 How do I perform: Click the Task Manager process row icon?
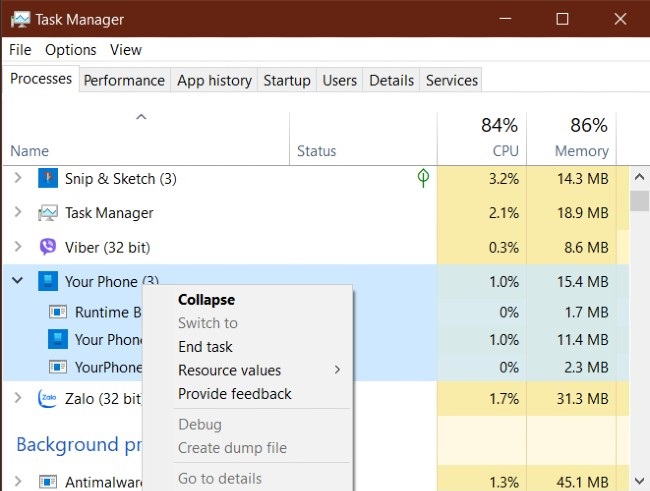tap(48, 213)
